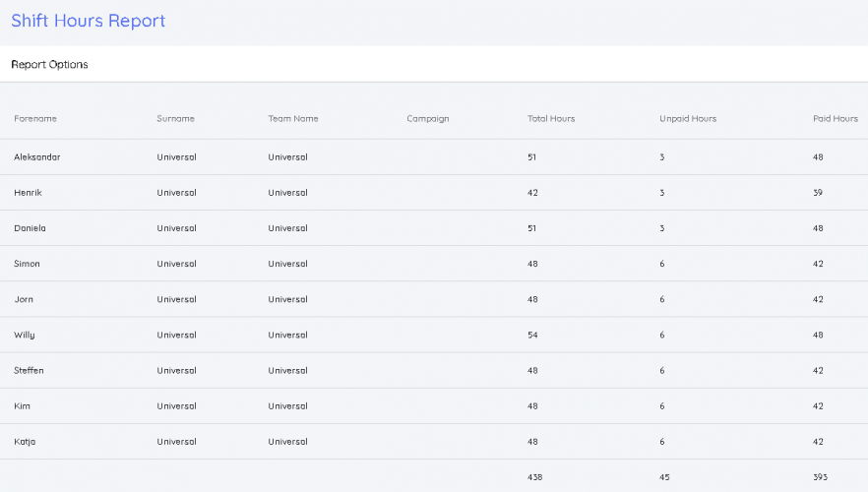Click on Simon's forename cell

point(27,264)
